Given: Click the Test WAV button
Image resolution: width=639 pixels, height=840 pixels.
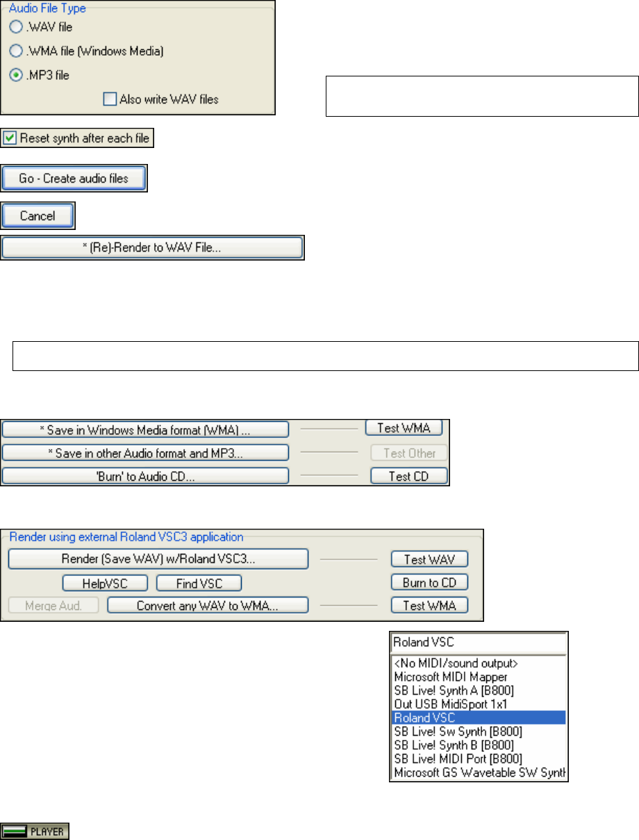Looking at the screenshot, I should [x=429, y=559].
